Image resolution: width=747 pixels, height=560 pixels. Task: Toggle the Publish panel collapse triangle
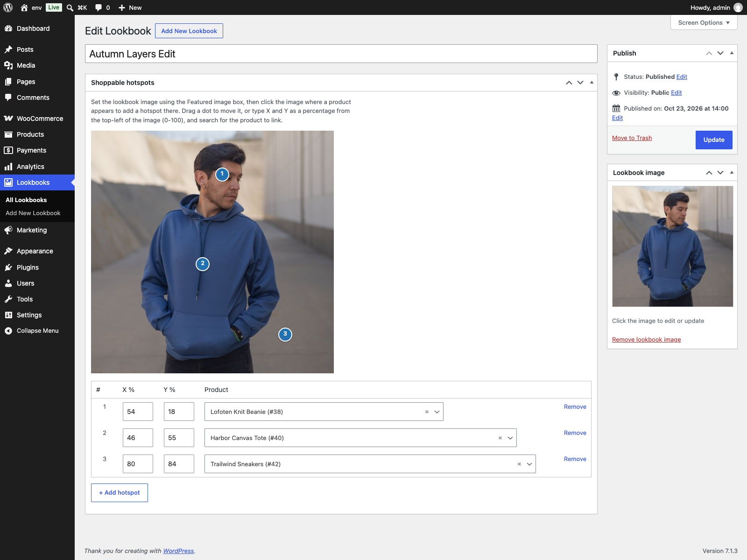click(732, 53)
